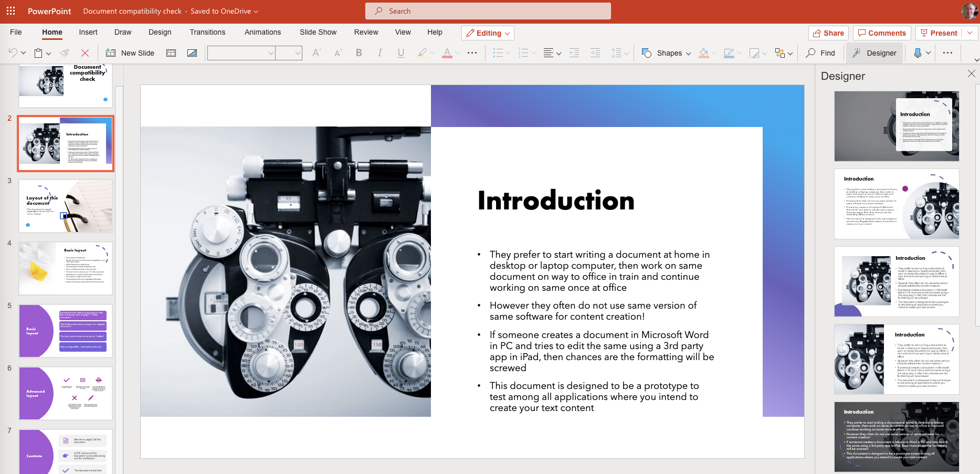Open the Editing mode dropdown

coord(488,33)
